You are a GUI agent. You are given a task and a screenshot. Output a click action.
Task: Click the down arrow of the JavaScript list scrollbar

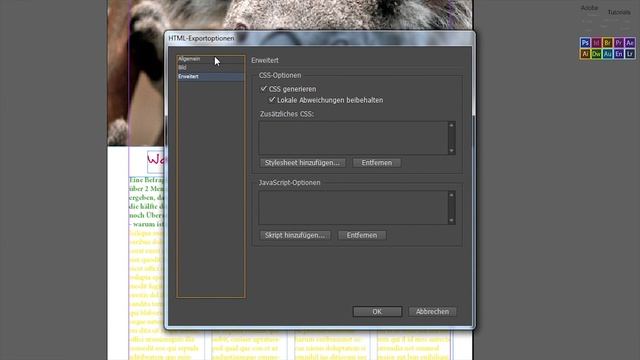pyautogui.click(x=451, y=220)
